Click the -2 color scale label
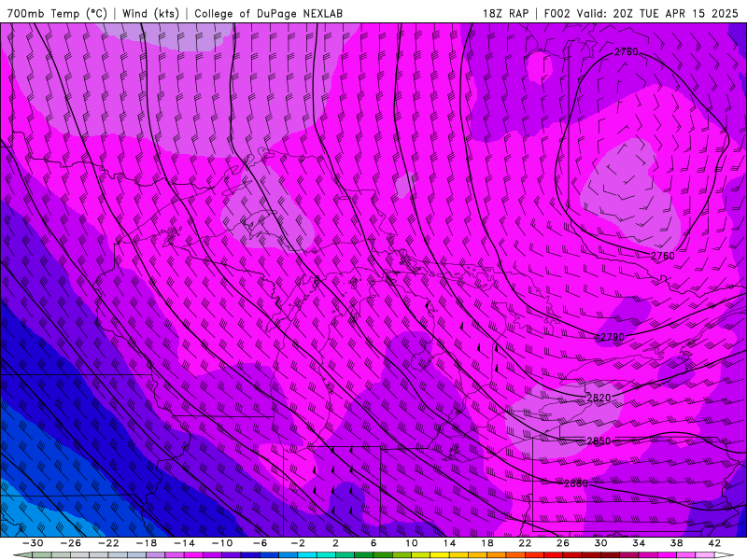This screenshot has height=560, width=747. pyautogui.click(x=298, y=543)
